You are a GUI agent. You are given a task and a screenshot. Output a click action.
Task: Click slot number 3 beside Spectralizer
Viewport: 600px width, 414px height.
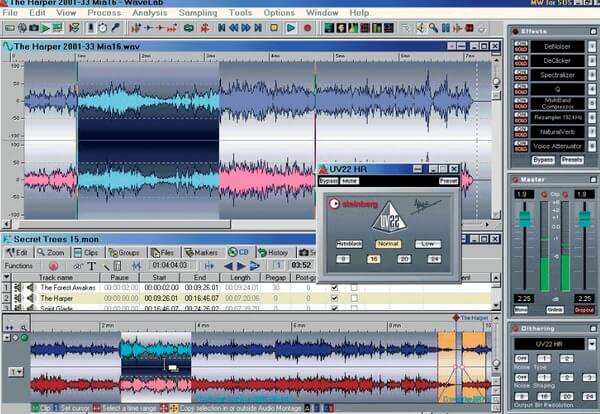click(592, 75)
